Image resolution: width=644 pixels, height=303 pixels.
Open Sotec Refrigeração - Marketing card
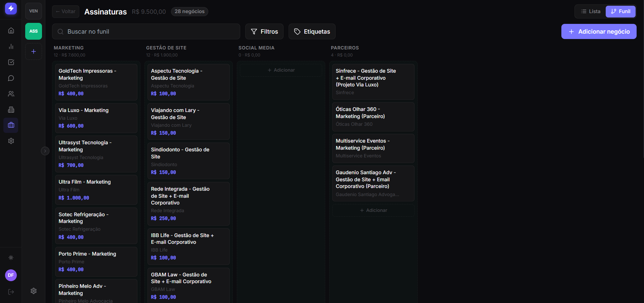[96, 226]
